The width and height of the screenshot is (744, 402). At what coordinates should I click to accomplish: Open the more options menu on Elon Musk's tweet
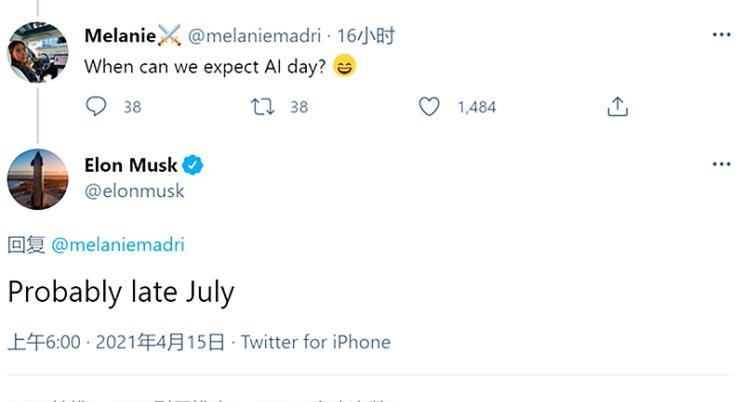[721, 164]
